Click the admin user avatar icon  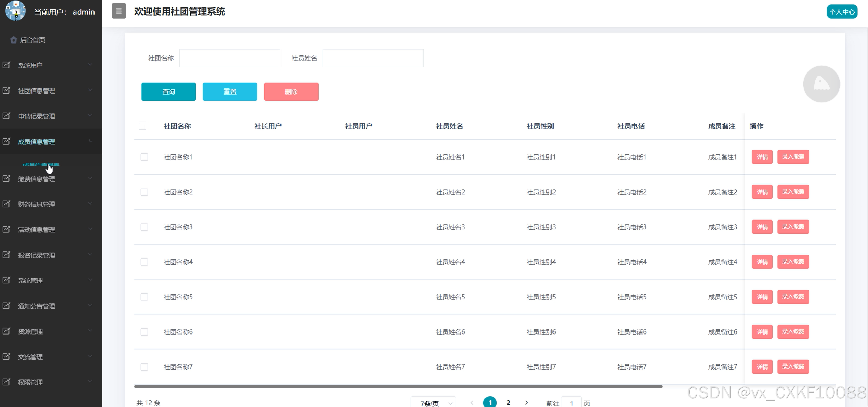16,11
